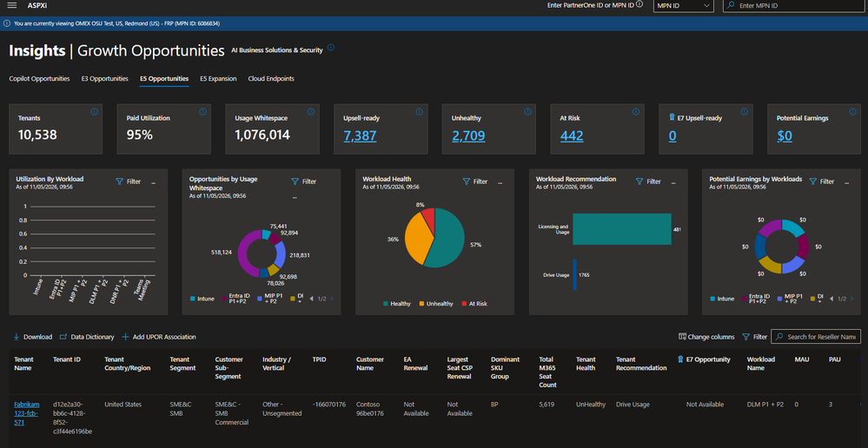Viewport: 868px width, 448px height.
Task: Open the Cloud Endpoints tab
Action: coord(271,78)
